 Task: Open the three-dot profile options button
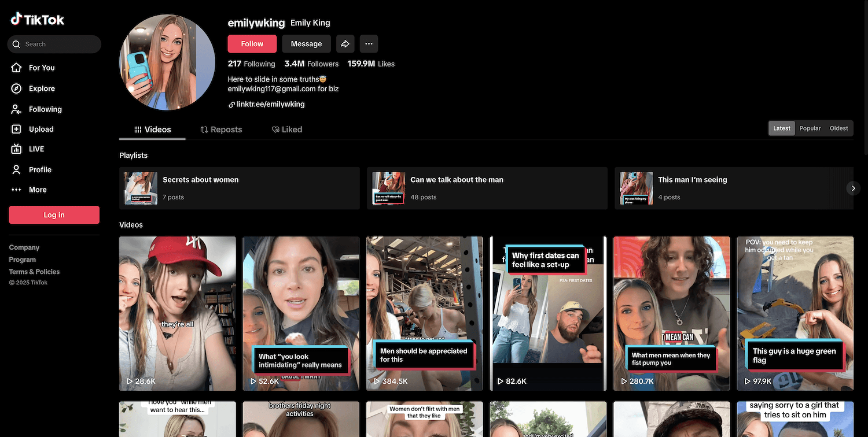pyautogui.click(x=369, y=44)
